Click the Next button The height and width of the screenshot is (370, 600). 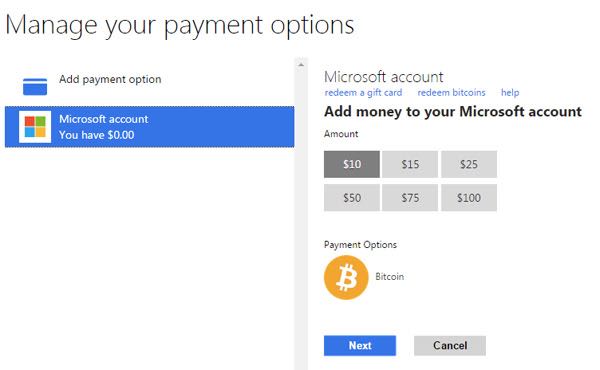360,346
